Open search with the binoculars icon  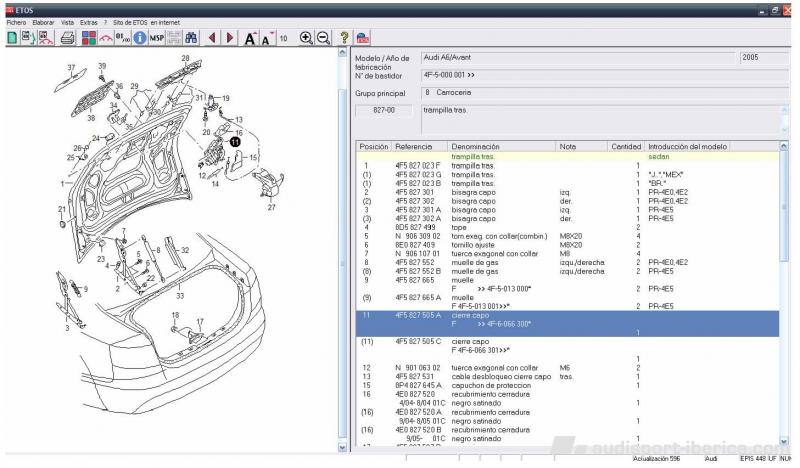[x=191, y=38]
